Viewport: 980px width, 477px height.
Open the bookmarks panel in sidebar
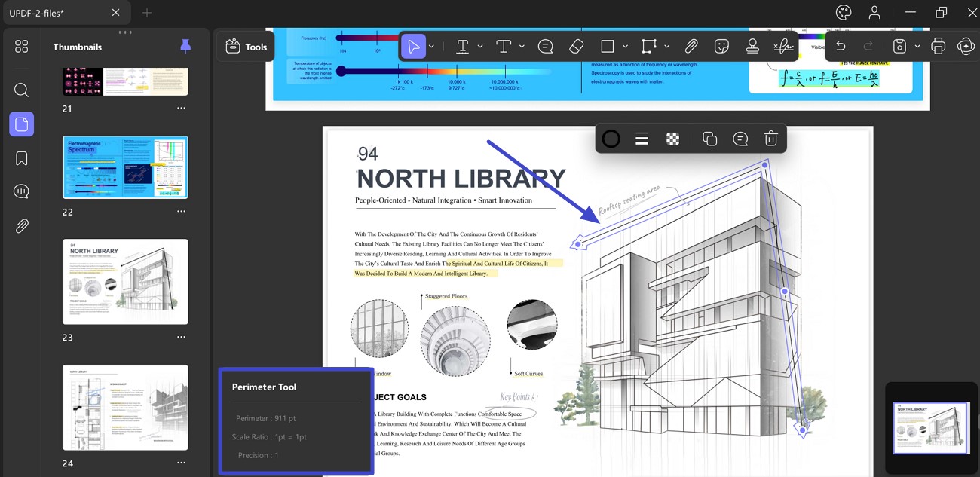[x=21, y=158]
